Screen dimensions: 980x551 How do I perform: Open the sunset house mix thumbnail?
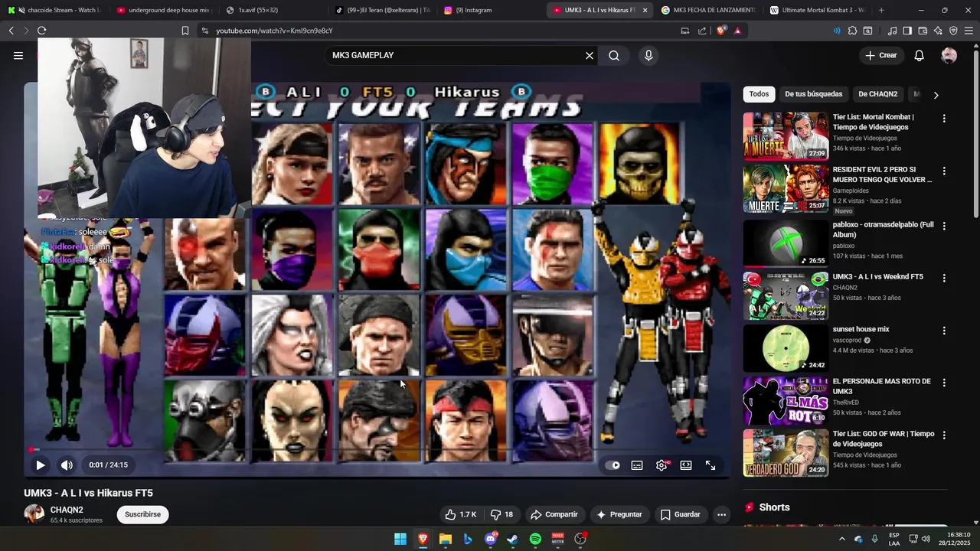point(786,348)
